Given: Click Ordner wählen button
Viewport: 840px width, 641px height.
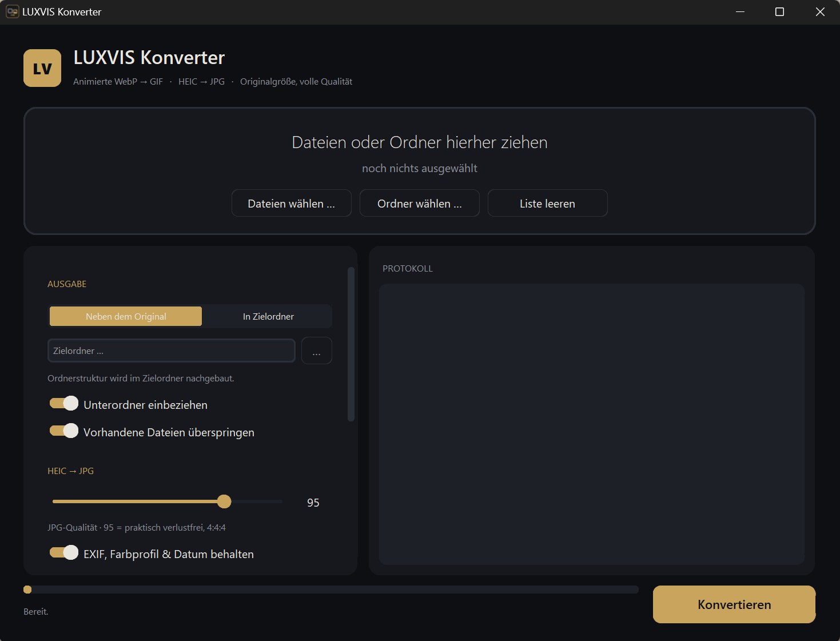Looking at the screenshot, I should pyautogui.click(x=420, y=203).
